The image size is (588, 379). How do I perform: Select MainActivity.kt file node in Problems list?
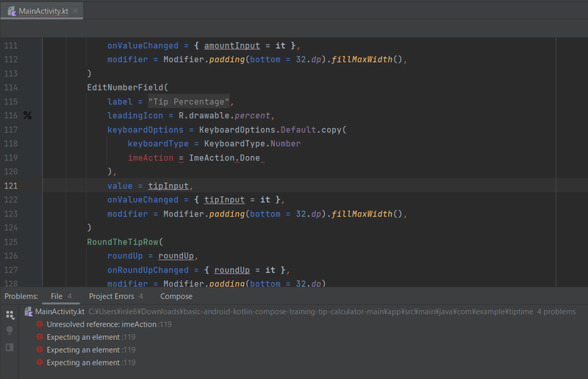coord(60,312)
